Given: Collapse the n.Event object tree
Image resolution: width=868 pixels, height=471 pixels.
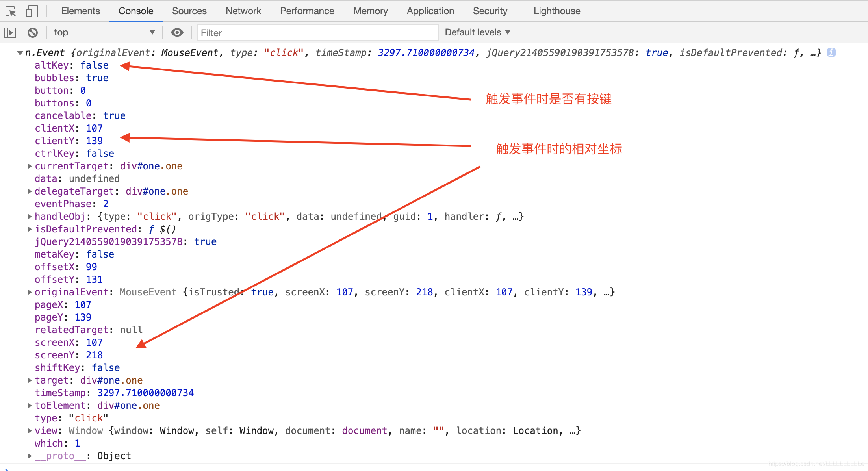Looking at the screenshot, I should 20,53.
